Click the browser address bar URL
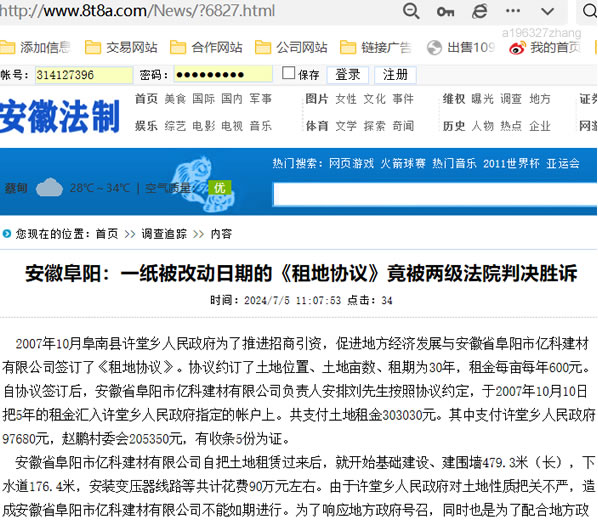 point(137,11)
